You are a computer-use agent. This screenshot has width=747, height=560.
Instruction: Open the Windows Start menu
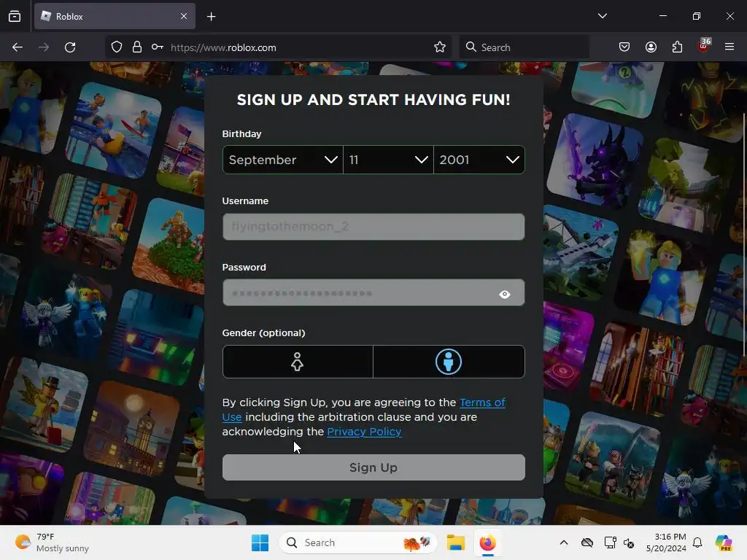(x=260, y=542)
